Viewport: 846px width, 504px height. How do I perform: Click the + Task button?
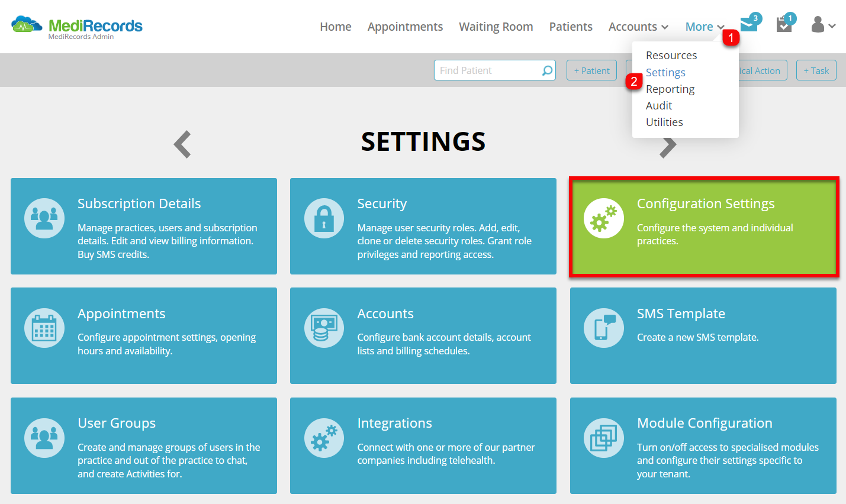[816, 70]
